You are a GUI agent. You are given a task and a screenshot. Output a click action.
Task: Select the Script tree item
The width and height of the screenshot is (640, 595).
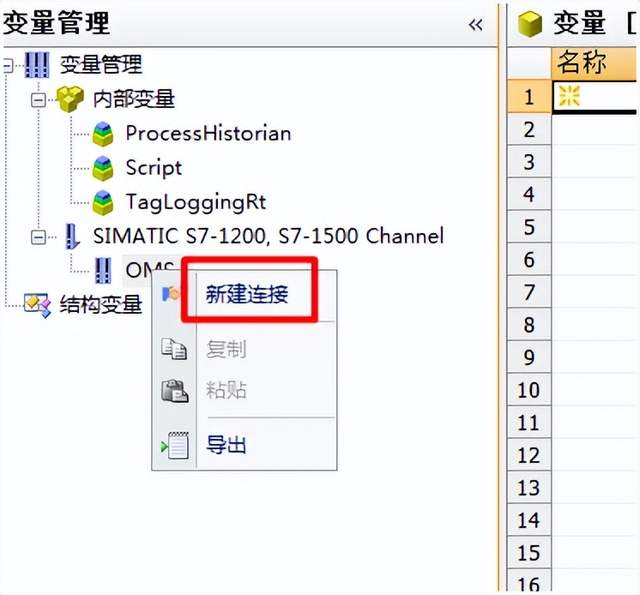pyautogui.click(x=153, y=168)
